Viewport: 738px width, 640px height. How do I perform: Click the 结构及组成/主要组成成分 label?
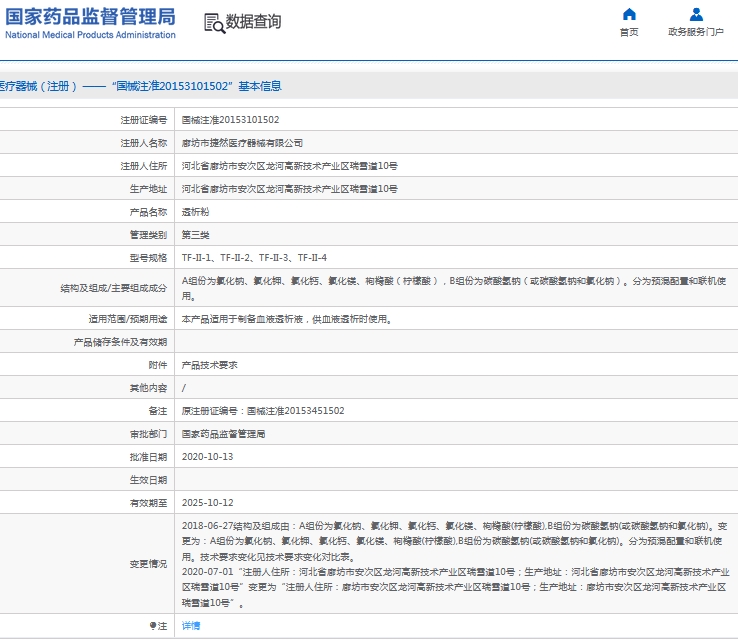[113, 288]
